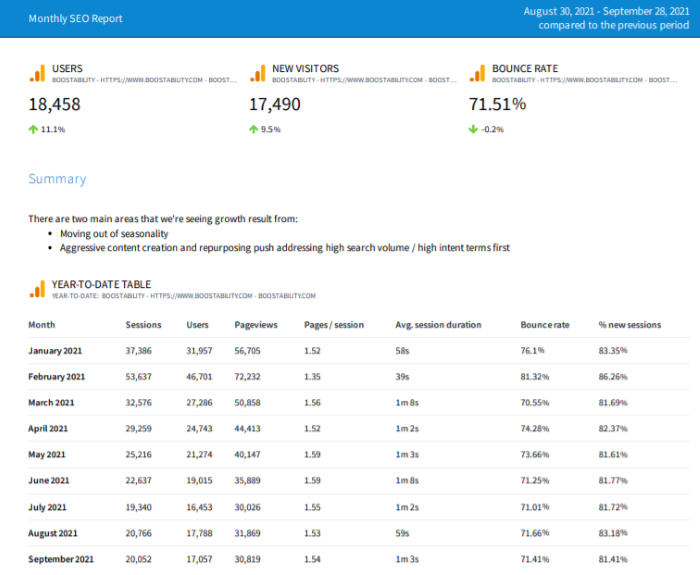700x575 pixels.
Task: Select the June 2021 row label
Action: (49, 480)
